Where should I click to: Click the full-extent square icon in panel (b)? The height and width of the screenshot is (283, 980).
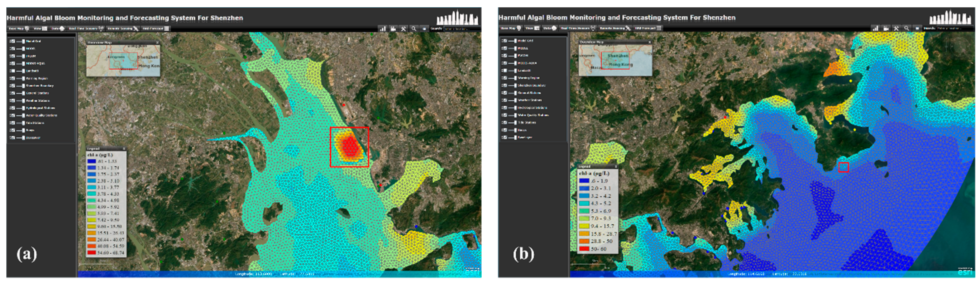(x=917, y=28)
